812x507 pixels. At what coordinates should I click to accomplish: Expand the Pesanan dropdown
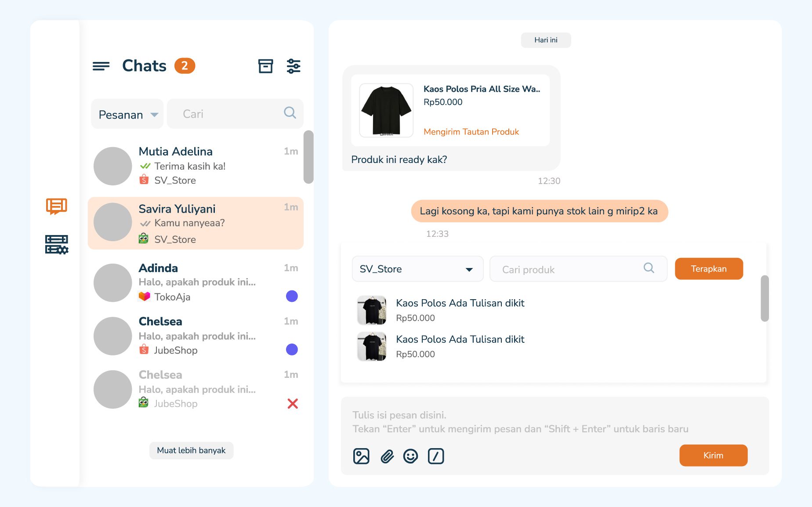tap(127, 114)
